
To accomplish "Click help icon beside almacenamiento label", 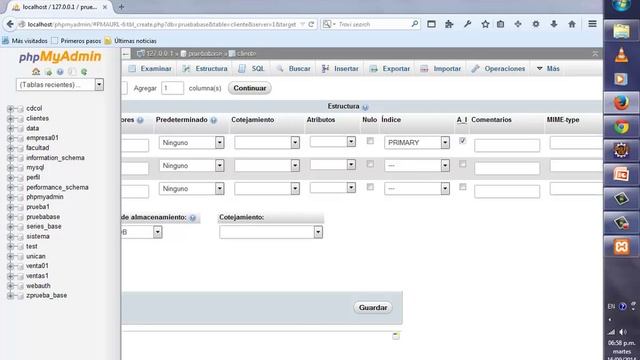I will point(193,218).
